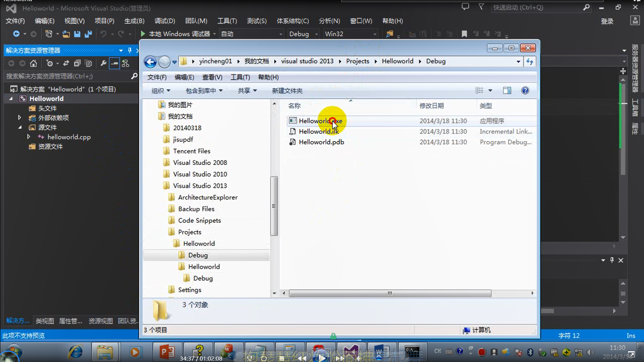Collapse the Helloworld project node
Screen dimensions: 644x362
11,99
